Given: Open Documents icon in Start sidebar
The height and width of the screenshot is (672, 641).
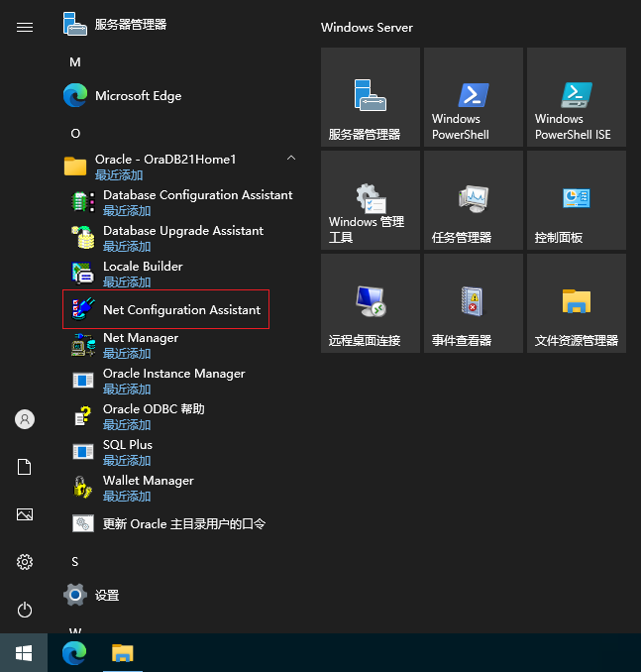Looking at the screenshot, I should pos(25,467).
